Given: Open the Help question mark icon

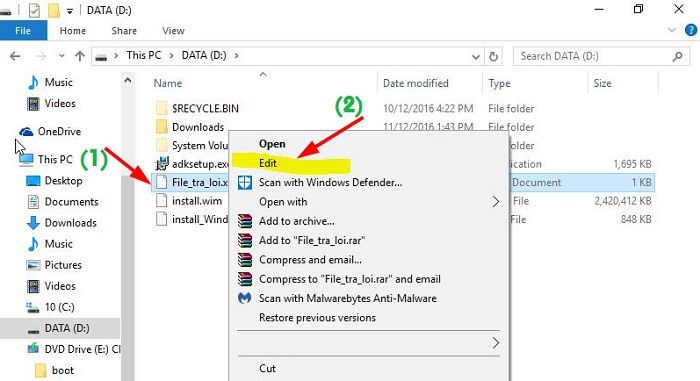Looking at the screenshot, I should click(x=691, y=30).
